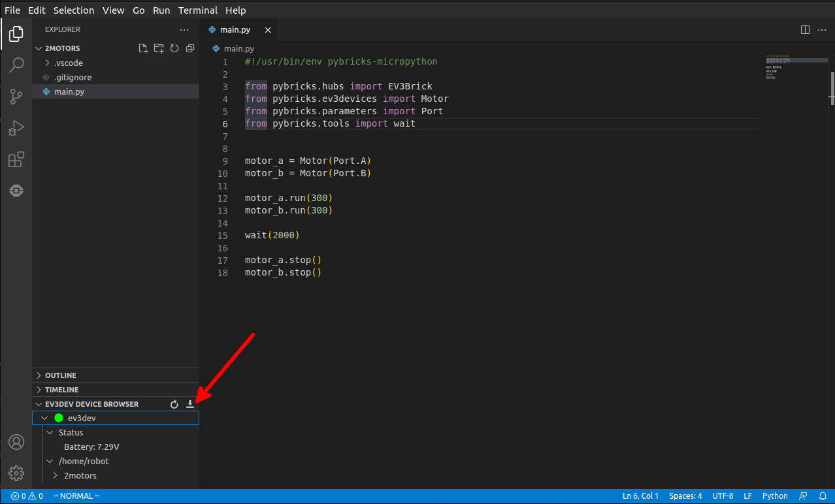Select the main.py editor tab
The width and height of the screenshot is (835, 504).
coord(234,30)
